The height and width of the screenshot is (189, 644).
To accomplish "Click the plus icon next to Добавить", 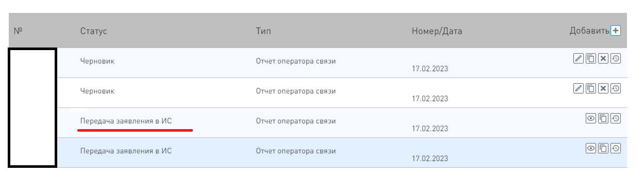I will [x=616, y=30].
